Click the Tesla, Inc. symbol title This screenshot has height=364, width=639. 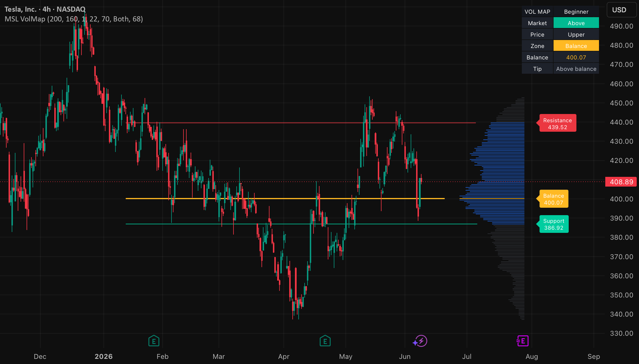[x=45, y=9]
